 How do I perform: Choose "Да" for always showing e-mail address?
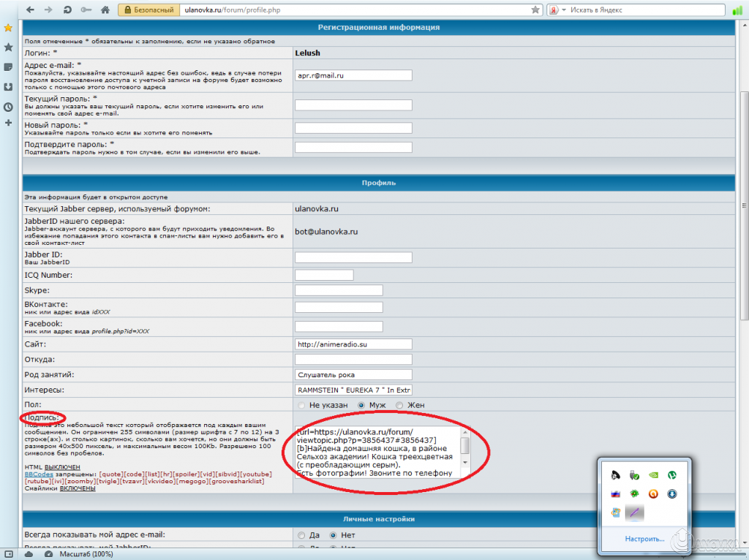(x=301, y=534)
